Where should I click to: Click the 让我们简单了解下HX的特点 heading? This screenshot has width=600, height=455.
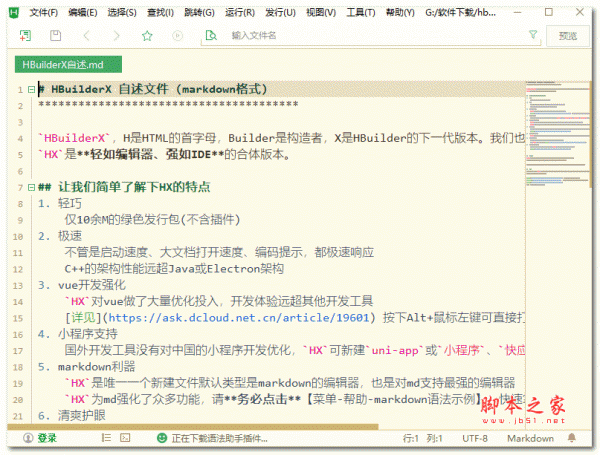click(x=134, y=187)
